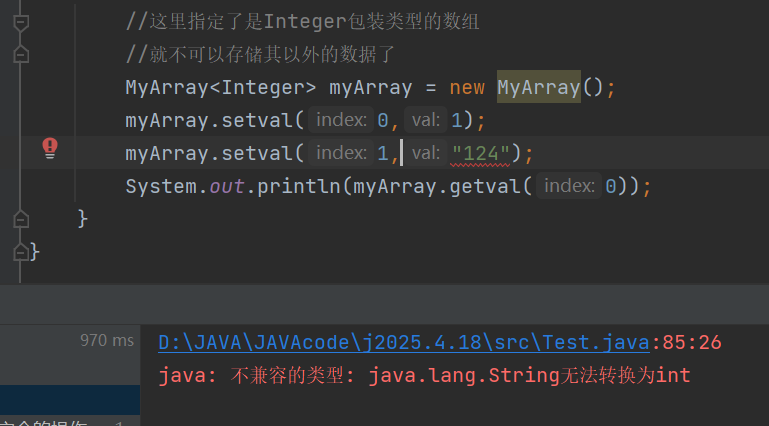Click the first comment line about Integer
The image size is (769, 426).
coord(302,22)
